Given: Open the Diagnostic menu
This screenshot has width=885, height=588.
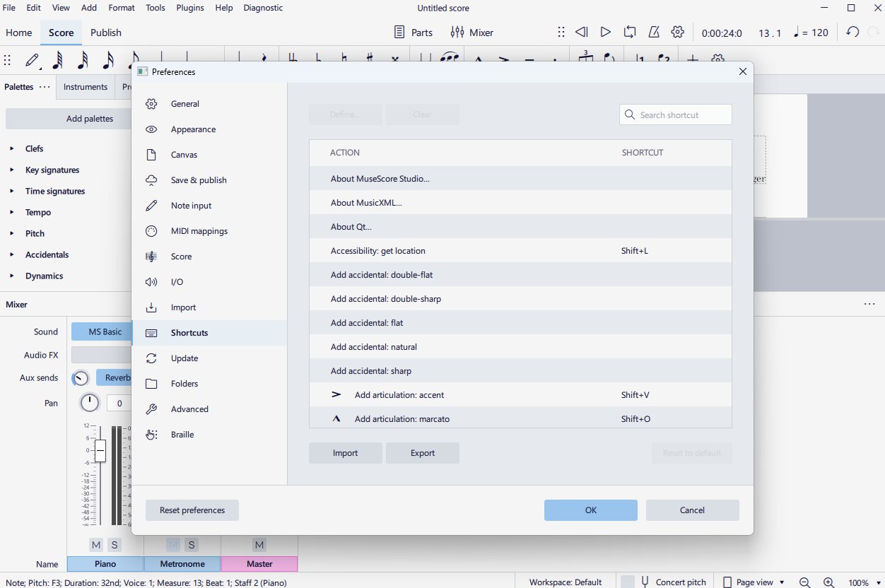Looking at the screenshot, I should pyautogui.click(x=263, y=8).
